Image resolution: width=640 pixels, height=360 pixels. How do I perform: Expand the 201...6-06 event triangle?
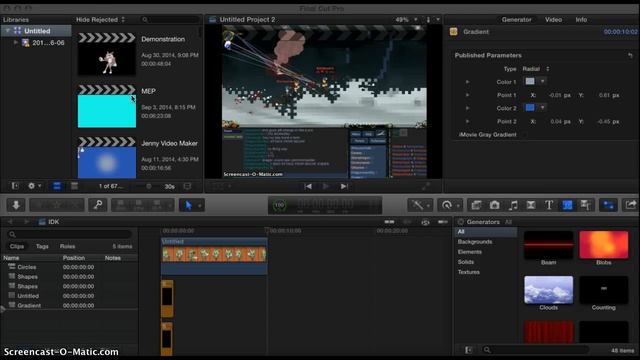tap(16, 42)
